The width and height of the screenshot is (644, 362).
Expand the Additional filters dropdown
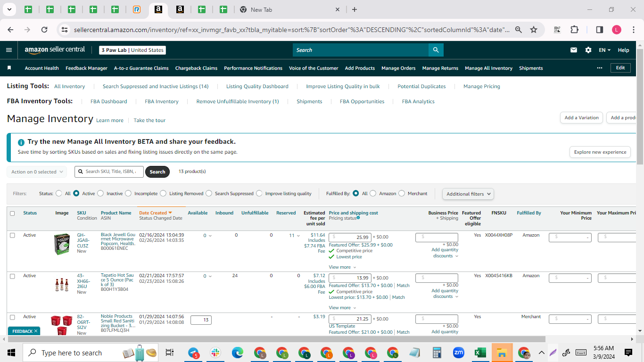[468, 194]
